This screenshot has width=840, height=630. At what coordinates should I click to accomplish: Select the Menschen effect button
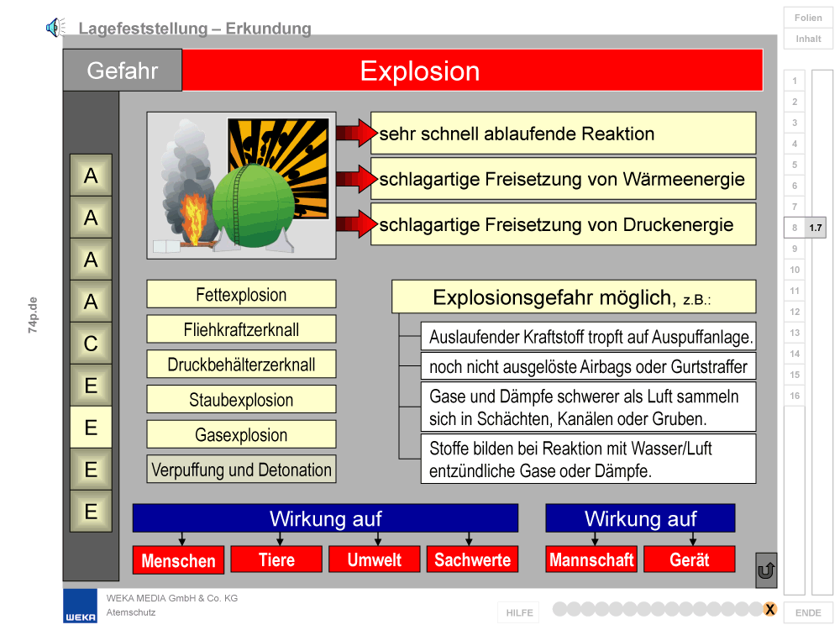(x=178, y=560)
